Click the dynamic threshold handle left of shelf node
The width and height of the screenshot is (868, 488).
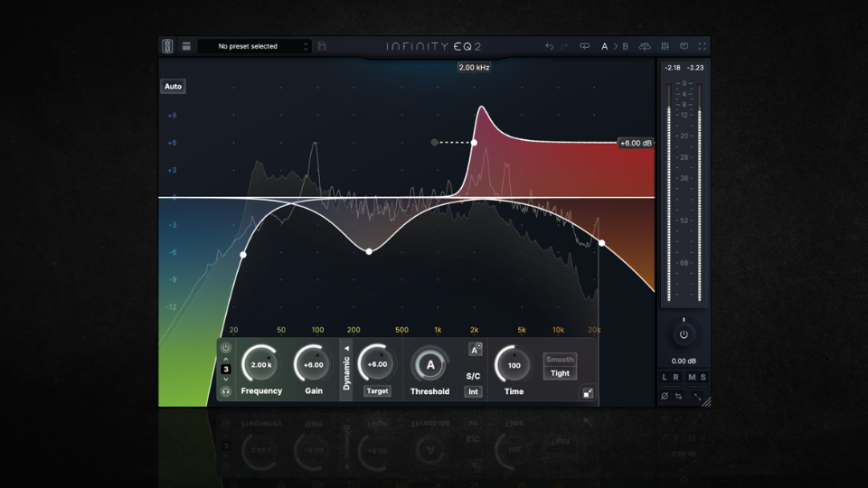coord(435,142)
